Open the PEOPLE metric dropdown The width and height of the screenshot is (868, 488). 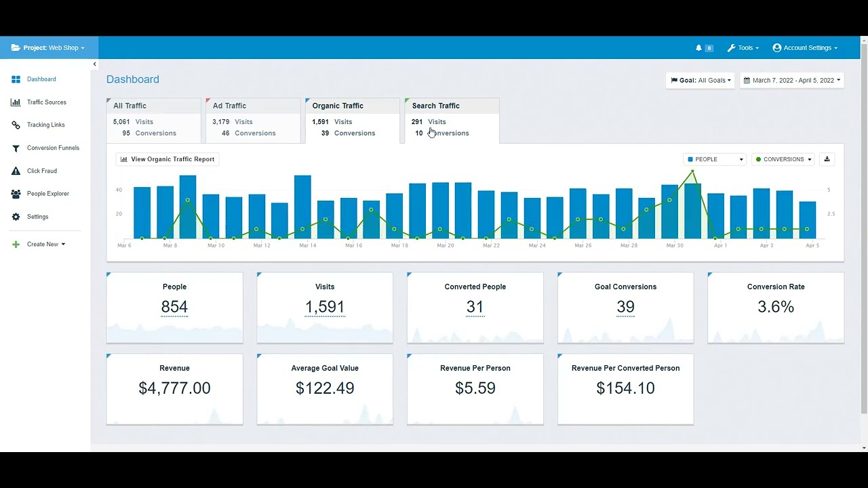[715, 159]
